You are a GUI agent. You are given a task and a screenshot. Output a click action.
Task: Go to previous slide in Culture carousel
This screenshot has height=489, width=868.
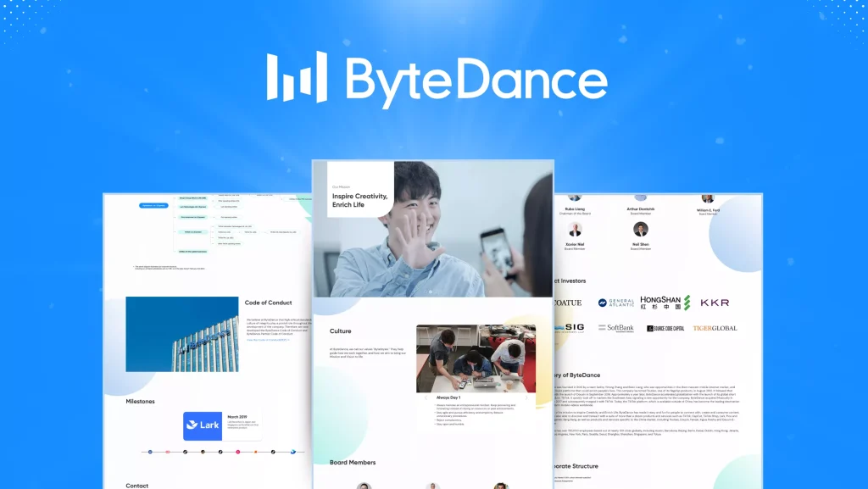tap(425, 396)
